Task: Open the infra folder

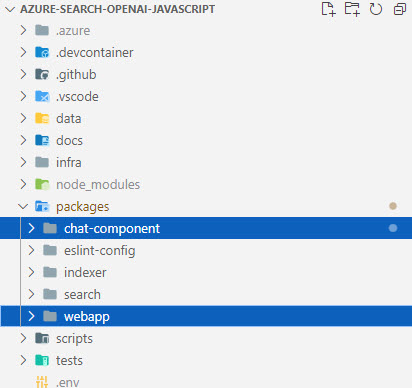Action: point(206,162)
